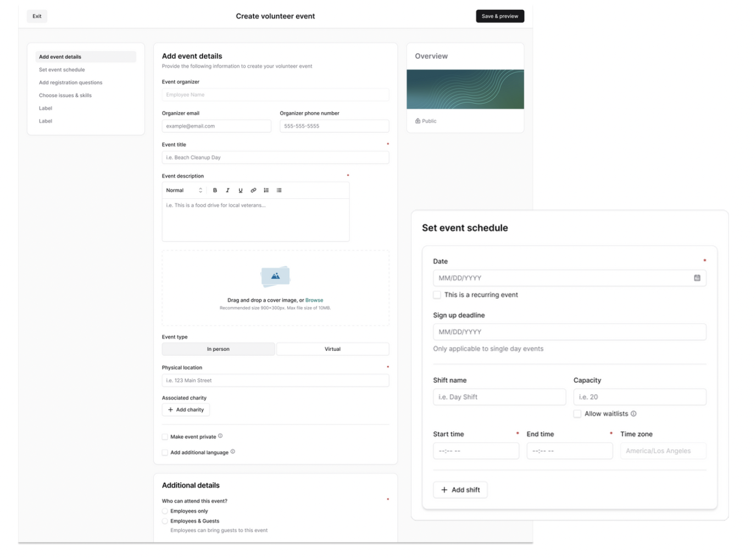Click Save & preview button
The width and height of the screenshot is (756, 558).
[x=500, y=16]
